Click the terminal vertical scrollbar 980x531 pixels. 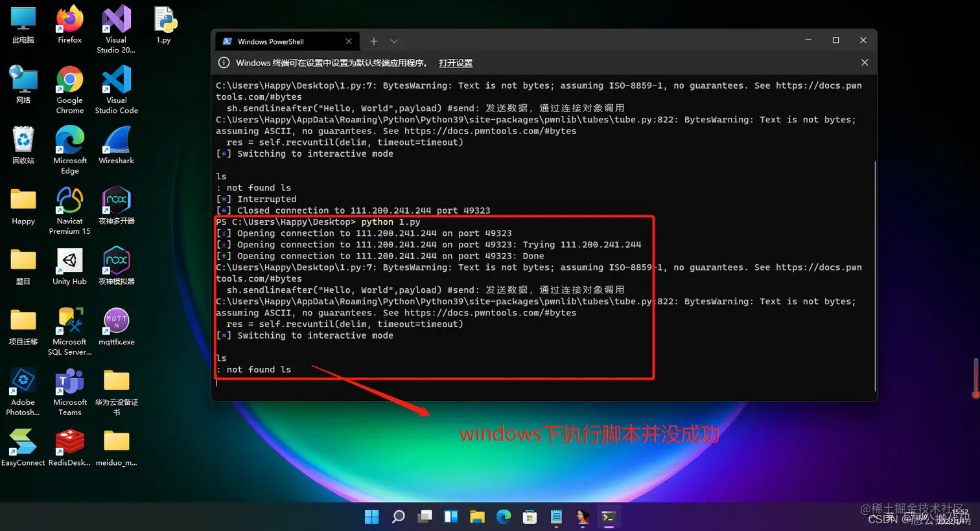(x=874, y=275)
